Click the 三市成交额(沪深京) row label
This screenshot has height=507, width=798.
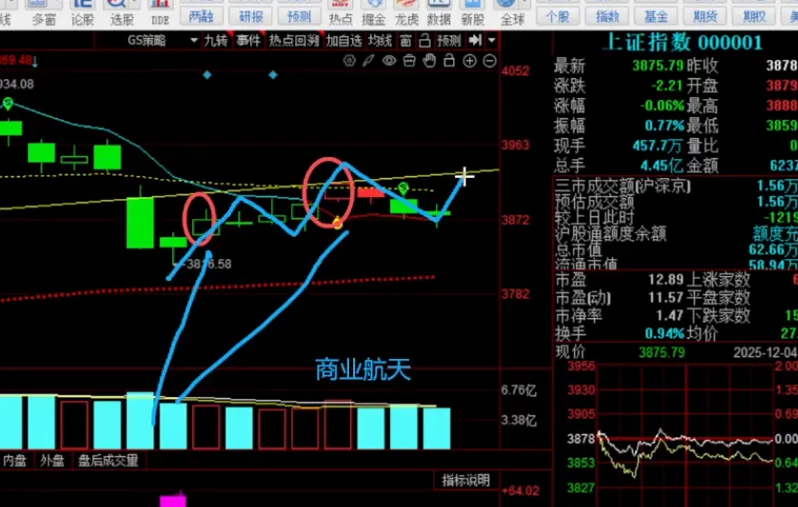tap(623, 186)
